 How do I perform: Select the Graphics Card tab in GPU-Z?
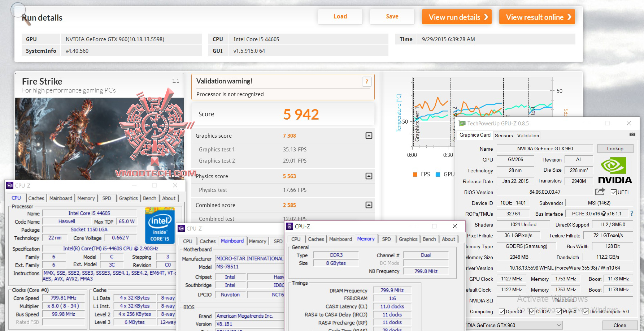(x=475, y=135)
